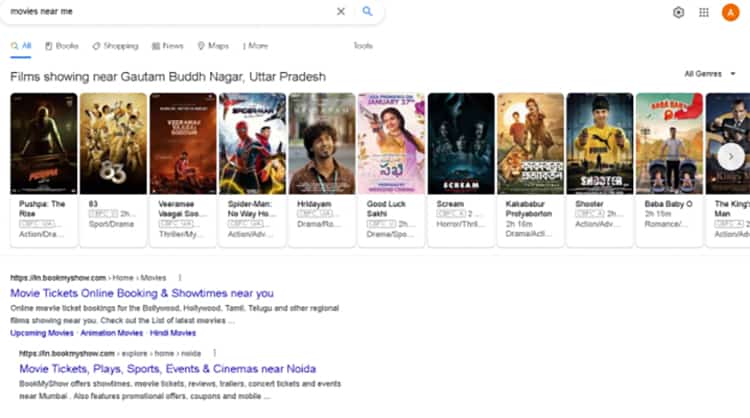Open the Tools button
The image size is (750, 418).
[363, 46]
